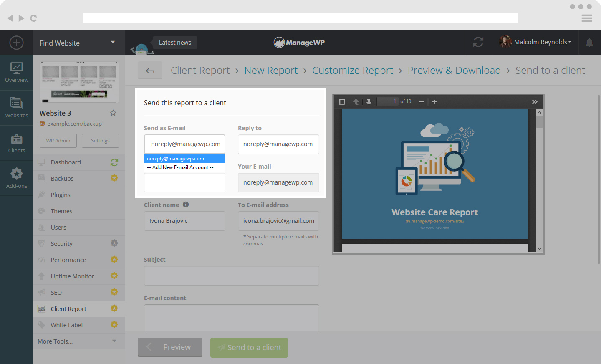Click the Security gear badge
Image resolution: width=601 pixels, height=364 pixels.
pos(114,243)
